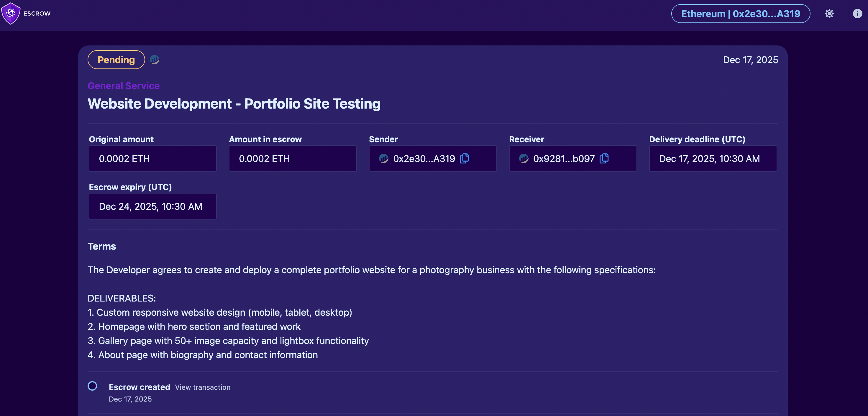The image size is (868, 416).
Task: Click the Terms section heading
Action: click(x=102, y=246)
